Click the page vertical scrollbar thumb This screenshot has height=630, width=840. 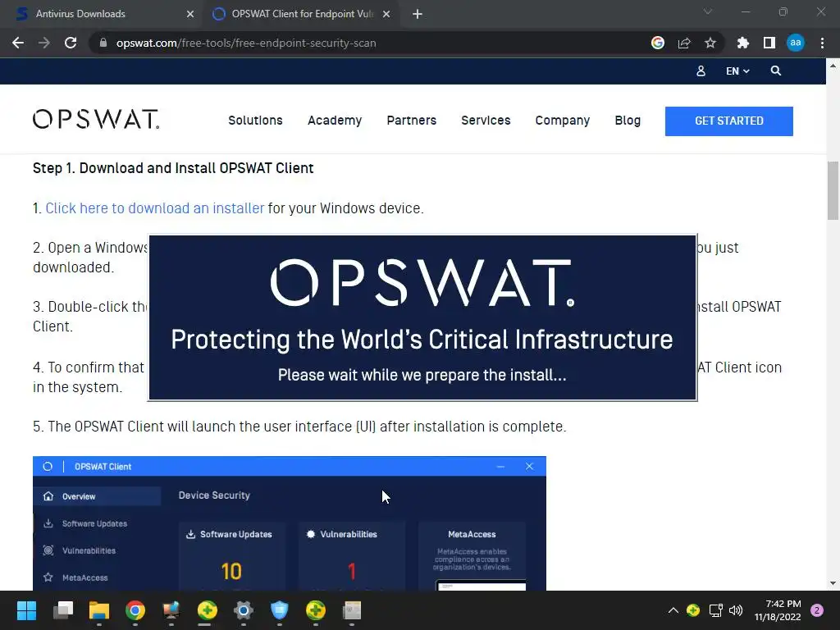tap(833, 190)
